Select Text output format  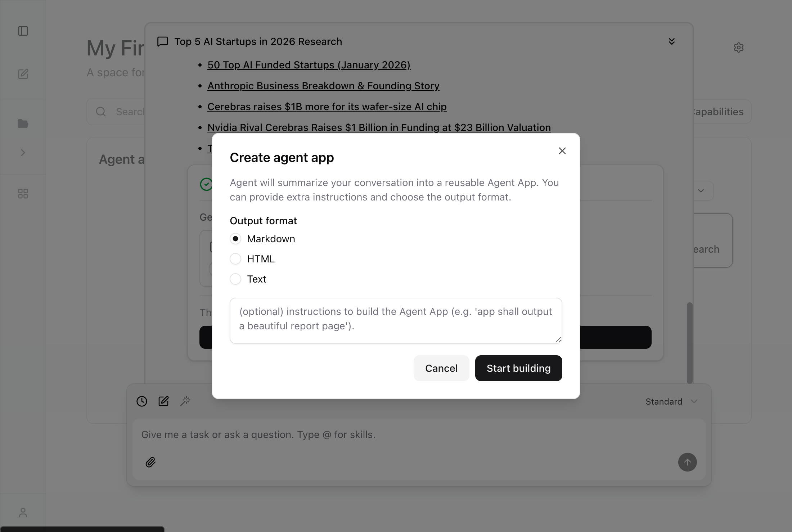(x=236, y=279)
